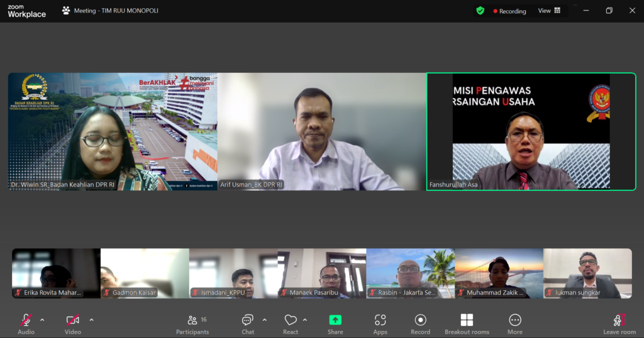Viewport: 644px width, 338px height.
Task: Open Breakout rooms
Action: click(467, 323)
